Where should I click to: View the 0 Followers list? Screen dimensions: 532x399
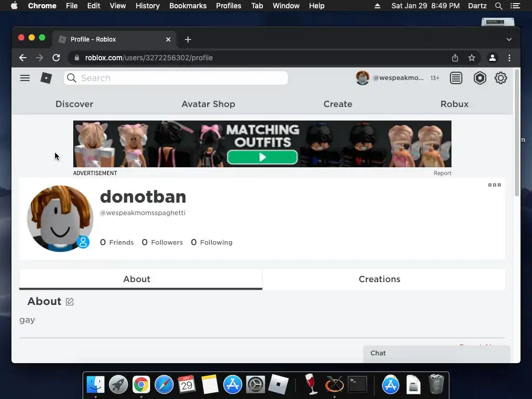coord(162,242)
